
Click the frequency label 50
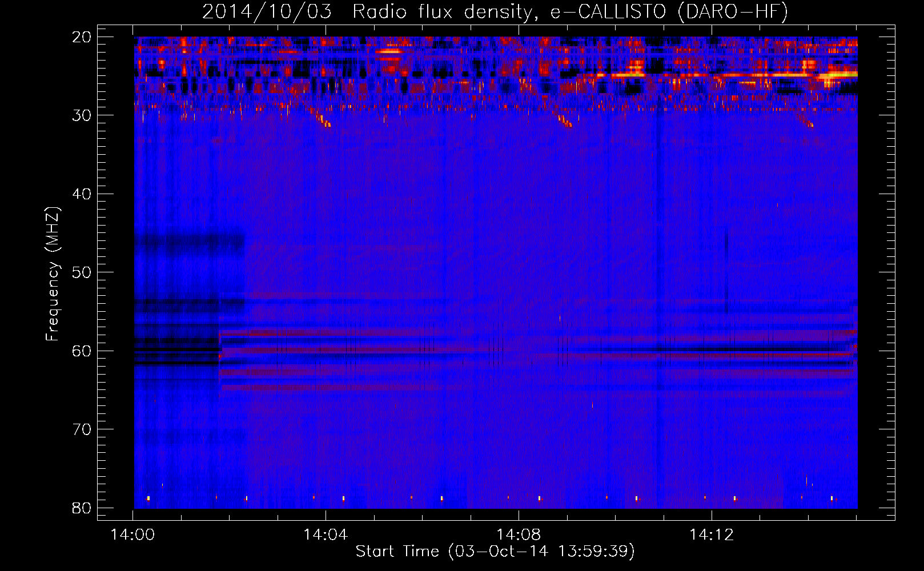[82, 272]
